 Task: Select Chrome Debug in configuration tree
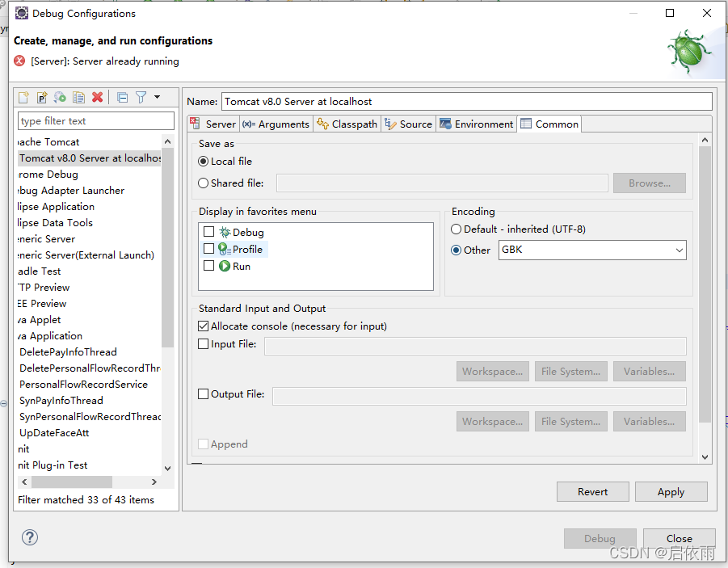click(x=48, y=175)
